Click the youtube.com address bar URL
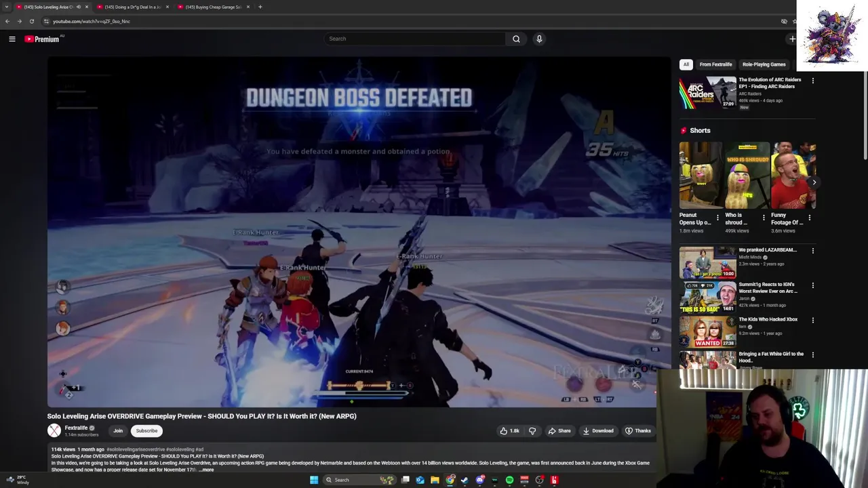The image size is (868, 488). 92,21
